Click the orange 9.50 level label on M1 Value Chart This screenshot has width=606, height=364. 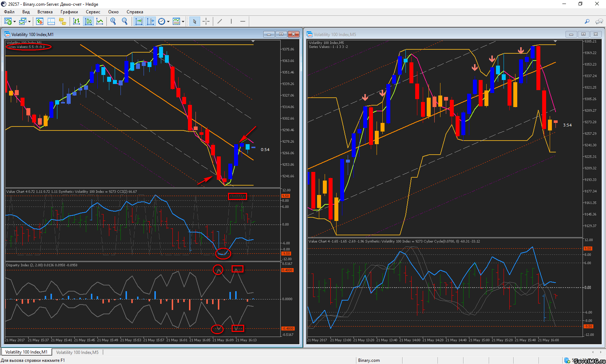tap(285, 196)
